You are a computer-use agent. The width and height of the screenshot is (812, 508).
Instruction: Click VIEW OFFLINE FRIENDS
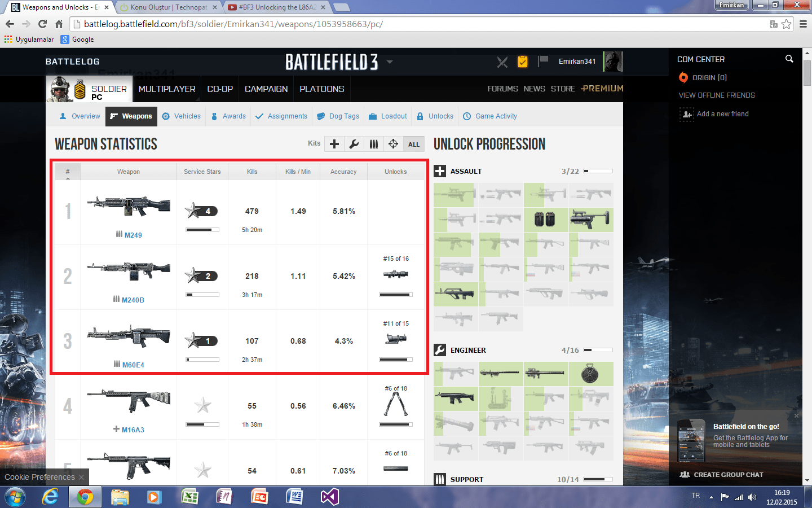(717, 95)
